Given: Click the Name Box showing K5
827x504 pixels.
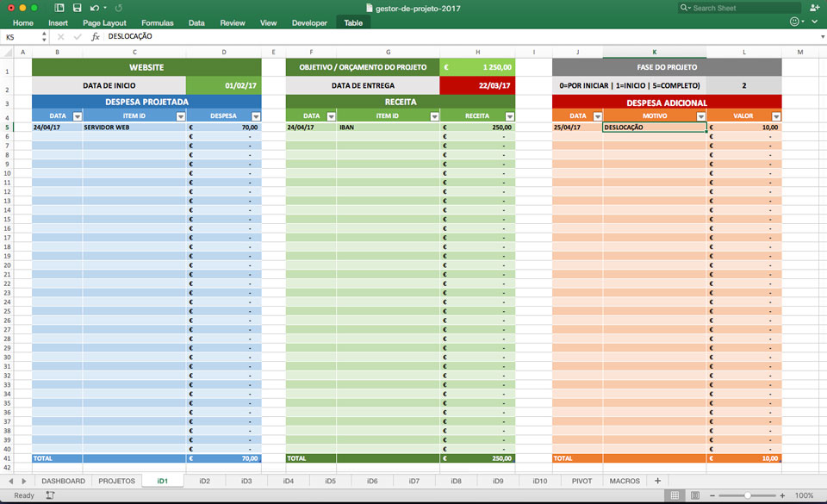Looking at the screenshot, I should click(21, 37).
